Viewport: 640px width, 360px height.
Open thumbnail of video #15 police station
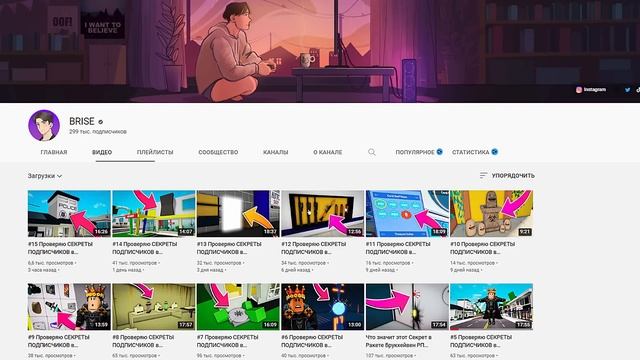pos(69,213)
